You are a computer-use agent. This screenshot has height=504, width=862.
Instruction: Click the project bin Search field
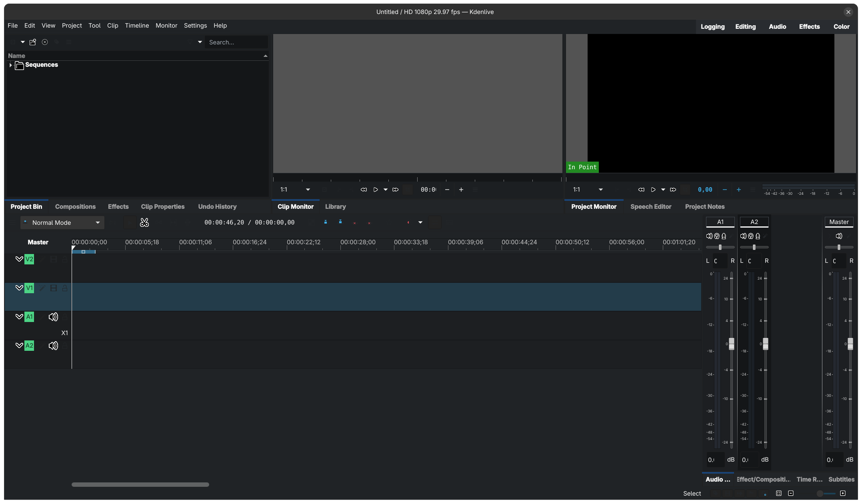tap(236, 42)
